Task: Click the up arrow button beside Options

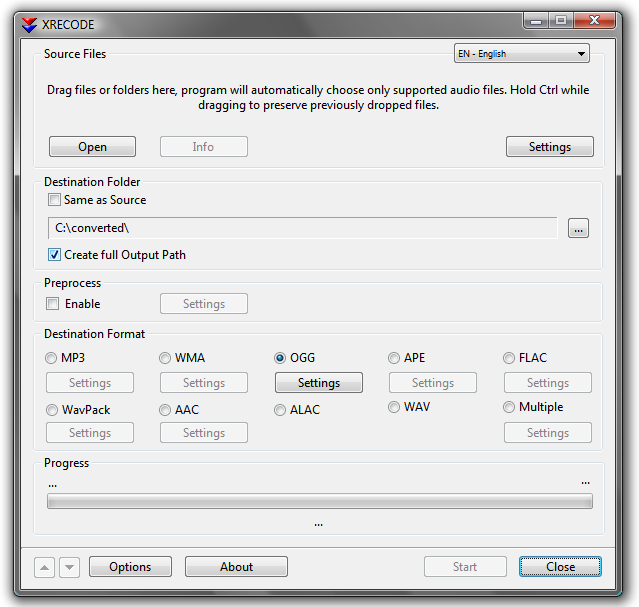Action: click(44, 567)
